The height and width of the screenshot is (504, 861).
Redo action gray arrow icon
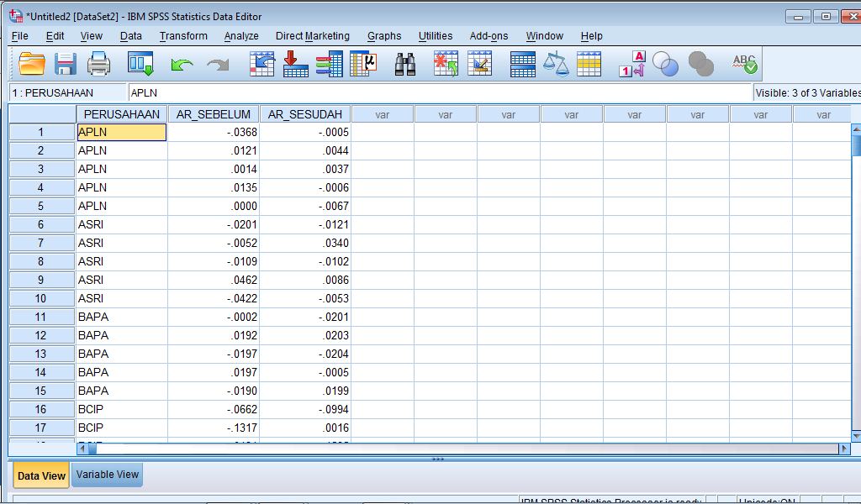(x=218, y=66)
